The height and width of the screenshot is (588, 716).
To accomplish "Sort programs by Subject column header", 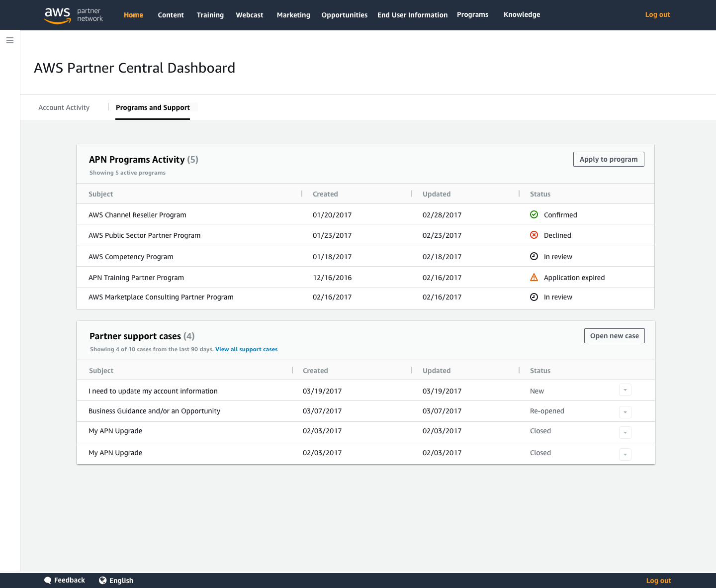I will [101, 194].
